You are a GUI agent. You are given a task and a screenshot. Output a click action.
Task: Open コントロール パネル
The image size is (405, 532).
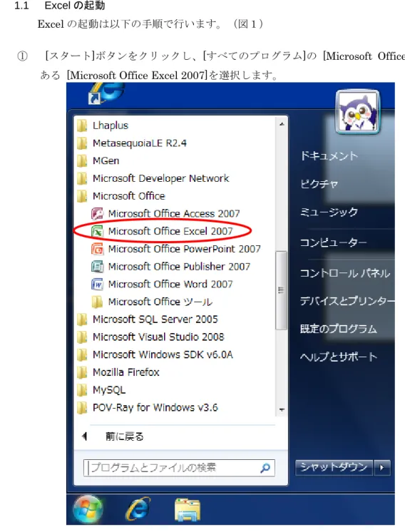pyautogui.click(x=345, y=273)
